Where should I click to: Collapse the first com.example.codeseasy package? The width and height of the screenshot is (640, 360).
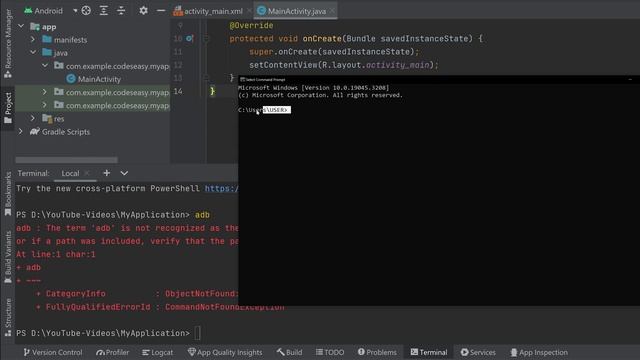pyautogui.click(x=45, y=66)
